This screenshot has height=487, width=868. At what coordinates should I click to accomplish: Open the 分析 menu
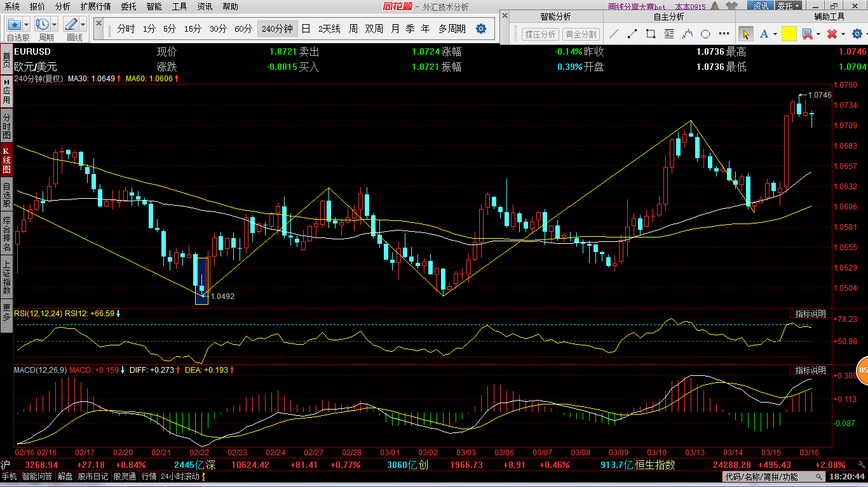63,6
